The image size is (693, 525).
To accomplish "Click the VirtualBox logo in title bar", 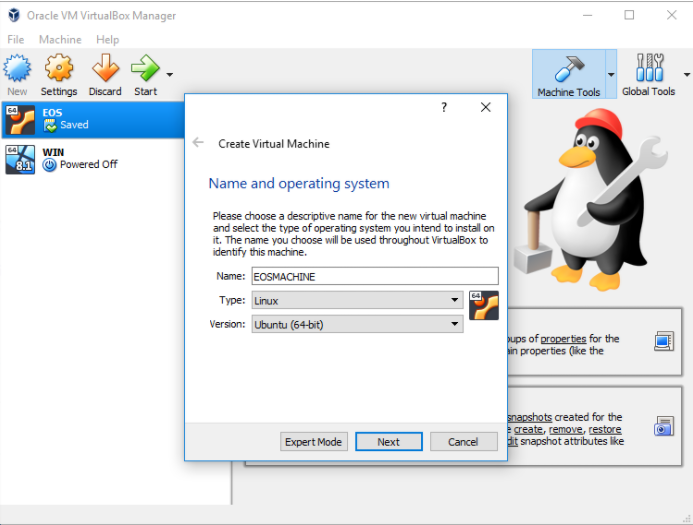I will pos(14,15).
